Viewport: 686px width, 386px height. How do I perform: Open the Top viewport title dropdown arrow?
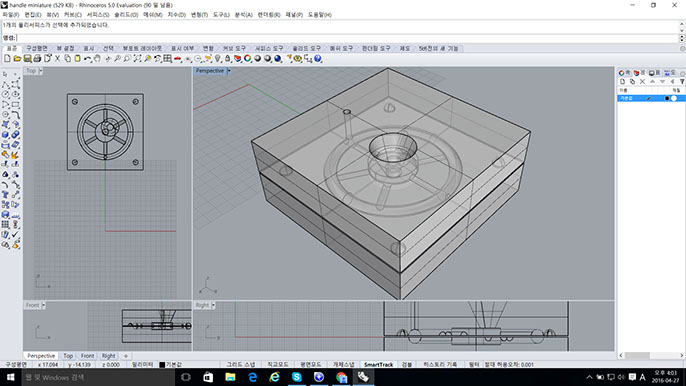click(x=41, y=70)
